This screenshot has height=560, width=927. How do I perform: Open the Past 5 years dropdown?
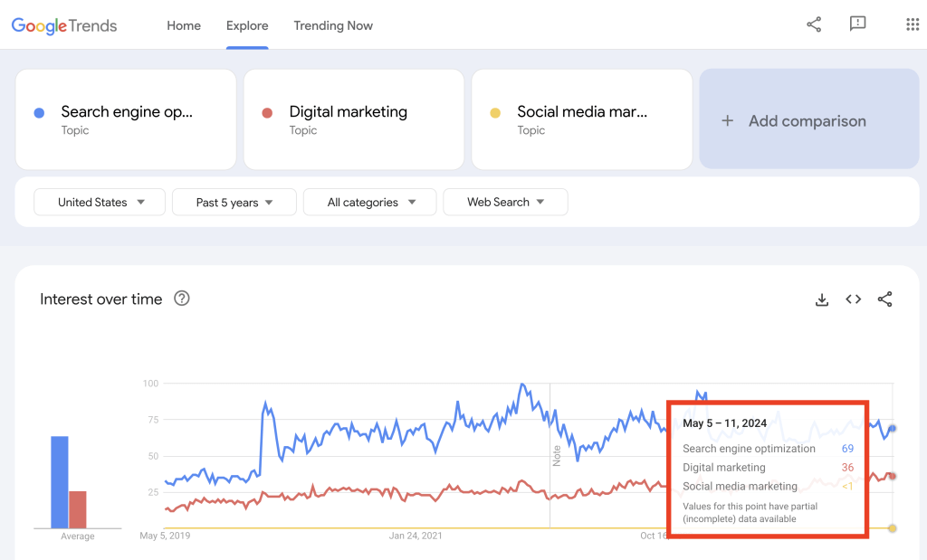[x=234, y=202]
